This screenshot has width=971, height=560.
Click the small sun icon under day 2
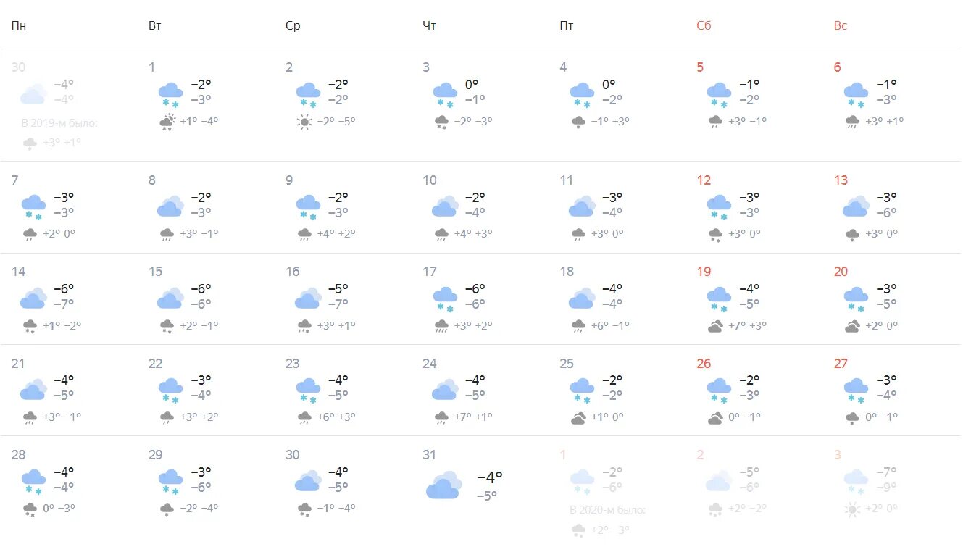[x=304, y=122]
